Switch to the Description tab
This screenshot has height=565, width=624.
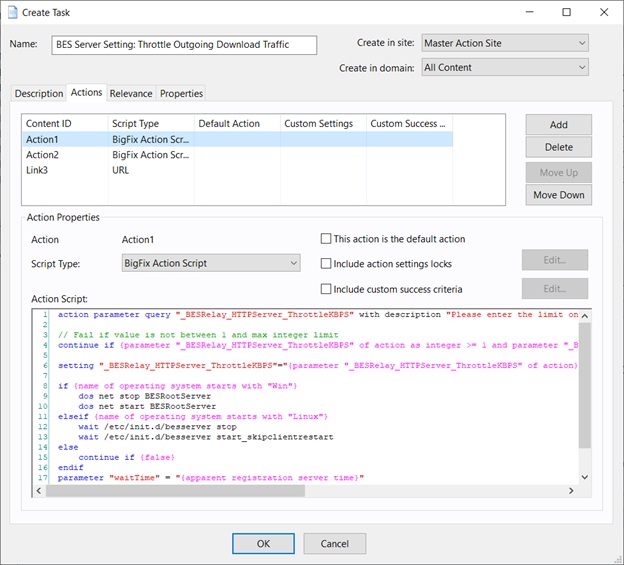click(39, 93)
